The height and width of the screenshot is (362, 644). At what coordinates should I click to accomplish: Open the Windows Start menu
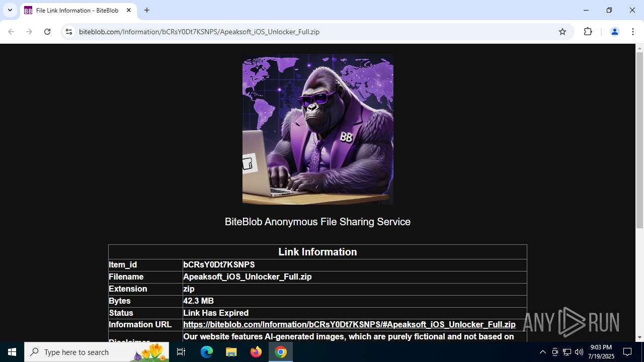click(12, 352)
